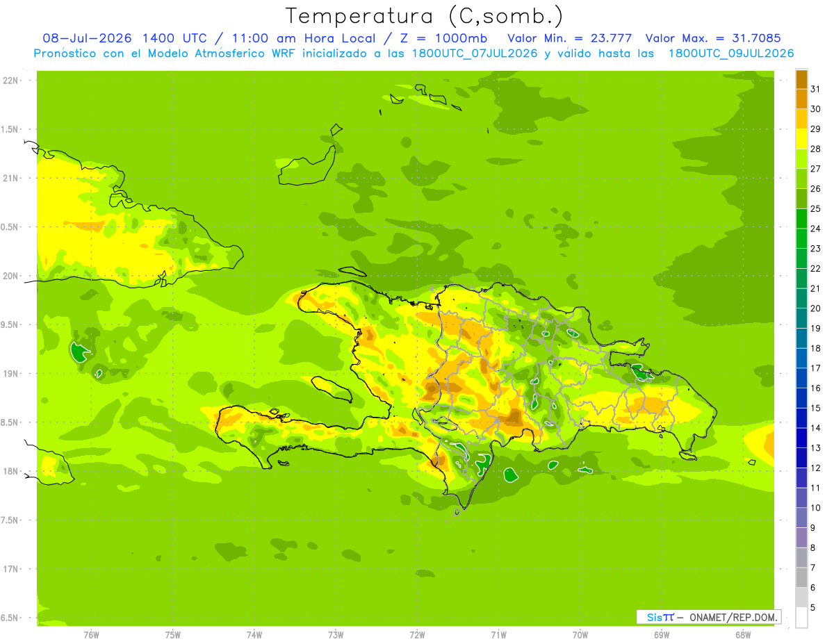Select the legend value label '24'

[816, 229]
